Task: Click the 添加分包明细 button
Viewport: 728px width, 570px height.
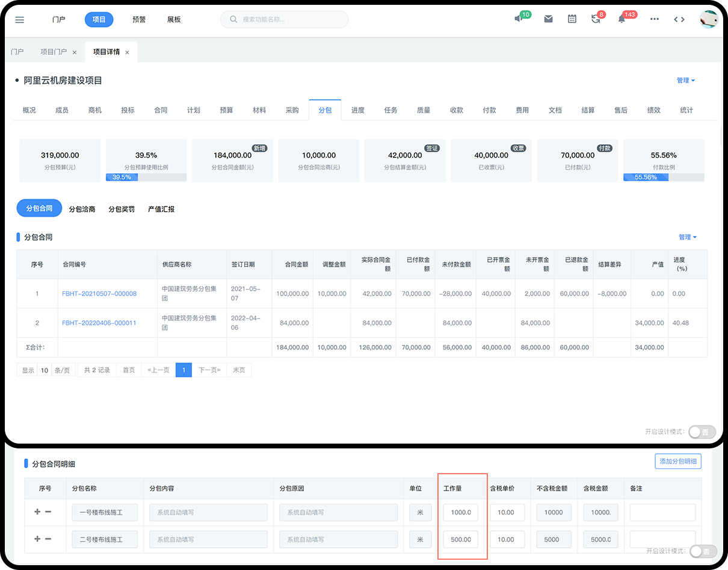Action: click(x=677, y=462)
